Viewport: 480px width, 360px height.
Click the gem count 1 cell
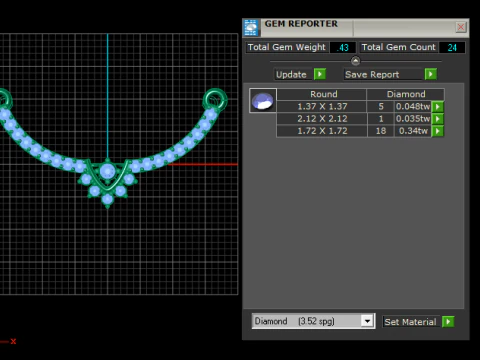point(381,119)
